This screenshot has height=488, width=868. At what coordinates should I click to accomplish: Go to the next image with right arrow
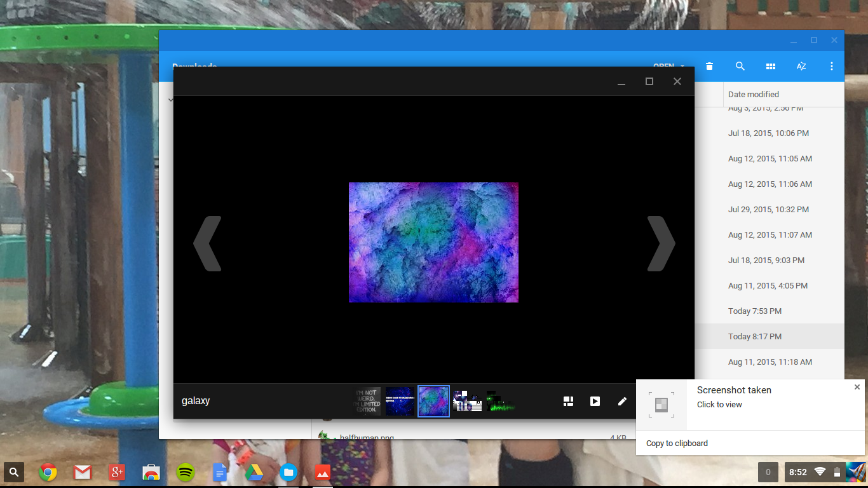tap(661, 243)
